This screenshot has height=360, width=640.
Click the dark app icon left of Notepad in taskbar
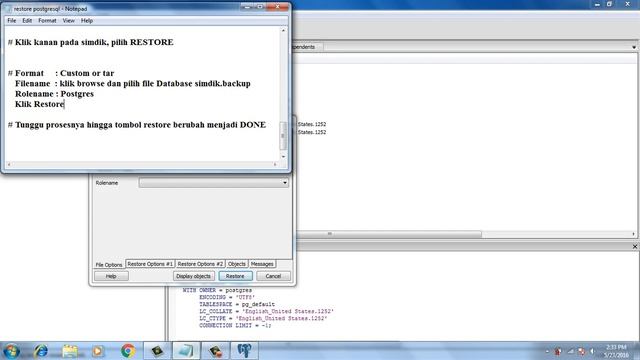157,351
